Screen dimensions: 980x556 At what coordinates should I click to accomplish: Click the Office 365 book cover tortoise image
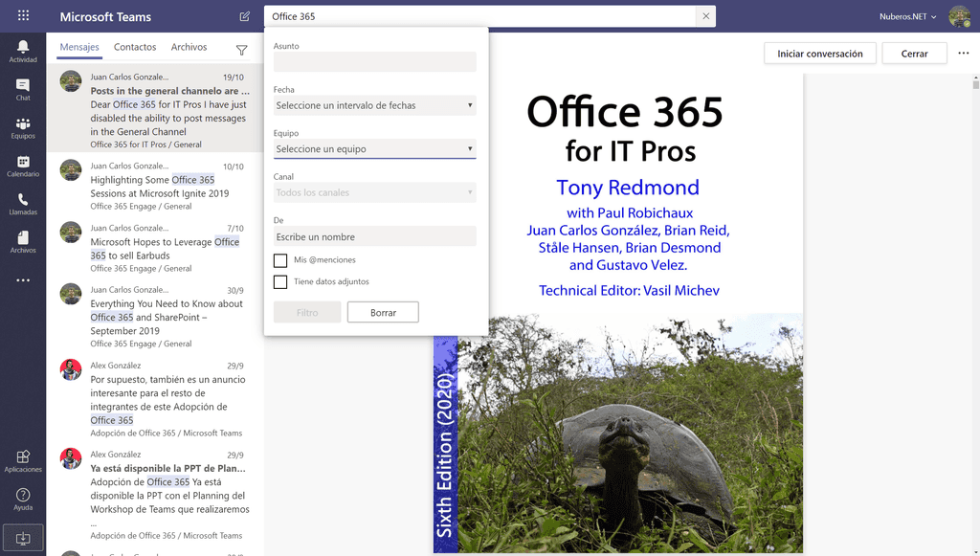630,434
